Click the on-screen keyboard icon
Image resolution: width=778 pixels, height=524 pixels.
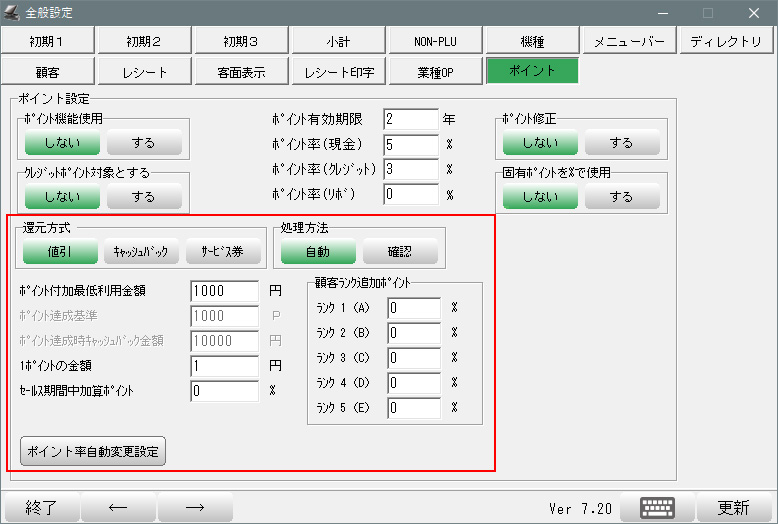pyautogui.click(x=658, y=507)
